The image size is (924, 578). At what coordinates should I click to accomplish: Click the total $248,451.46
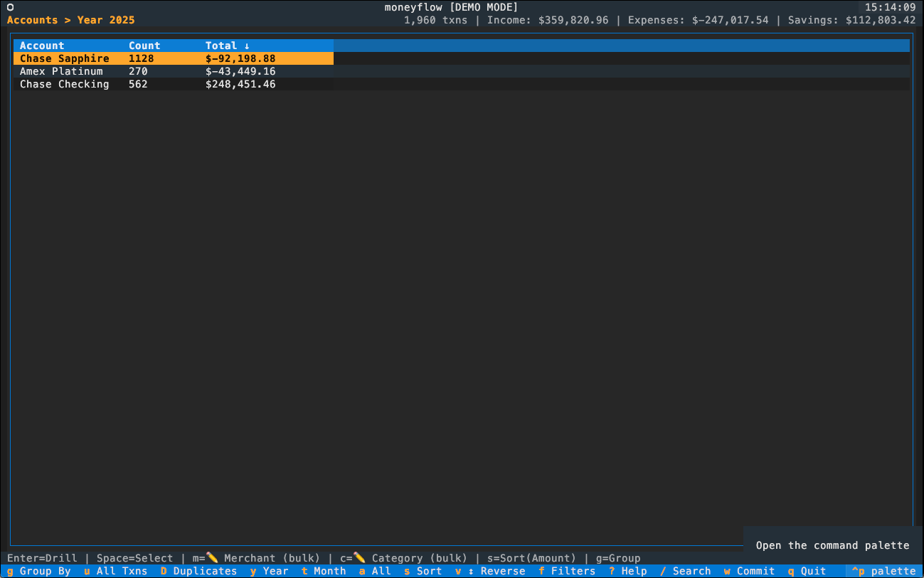click(x=240, y=84)
